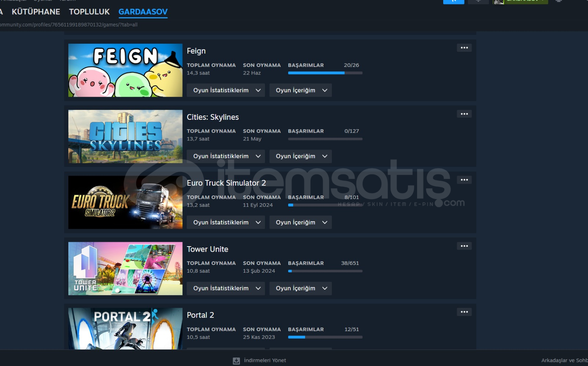Viewport: 588px width, 366px height.
Task: Click the last played date 21 May
Action: pyautogui.click(x=252, y=139)
